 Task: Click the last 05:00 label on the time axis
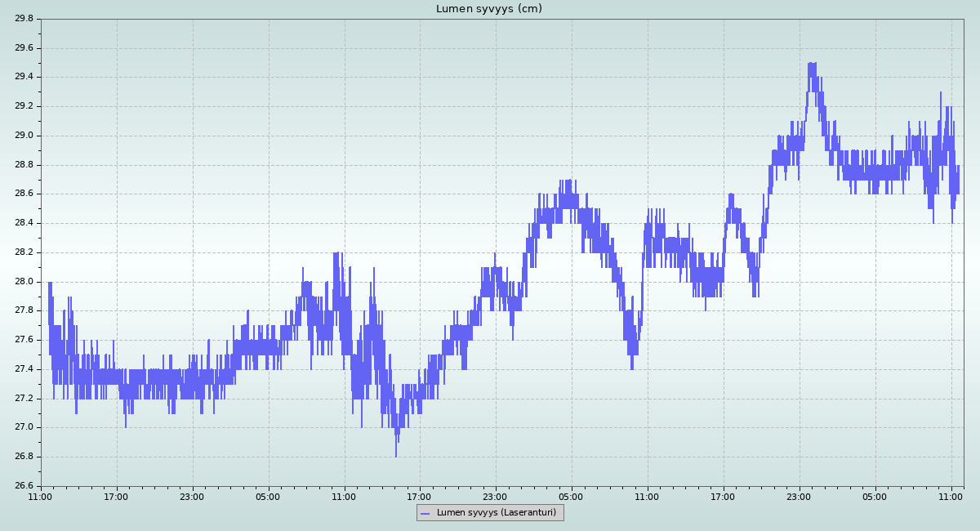(x=875, y=496)
